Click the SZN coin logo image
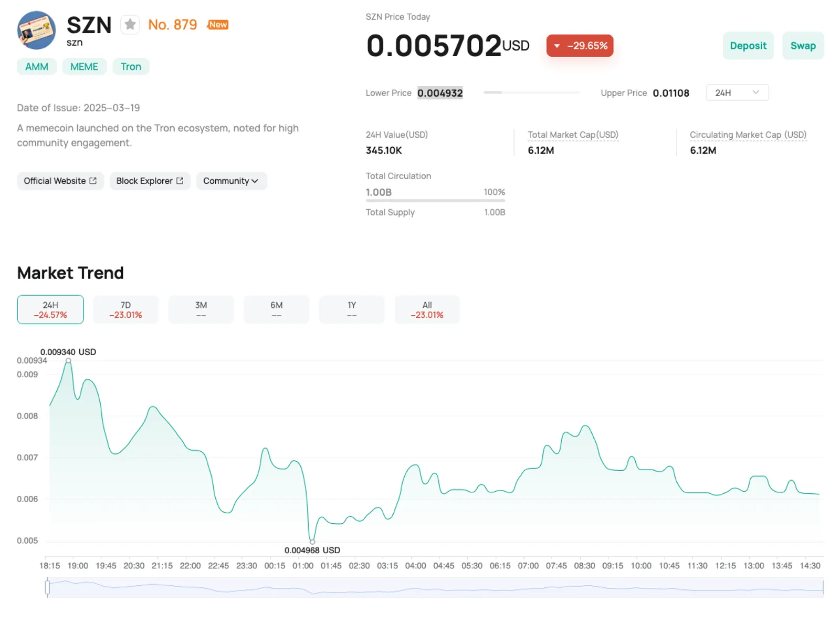Image resolution: width=840 pixels, height=622 pixels. pos(36,30)
